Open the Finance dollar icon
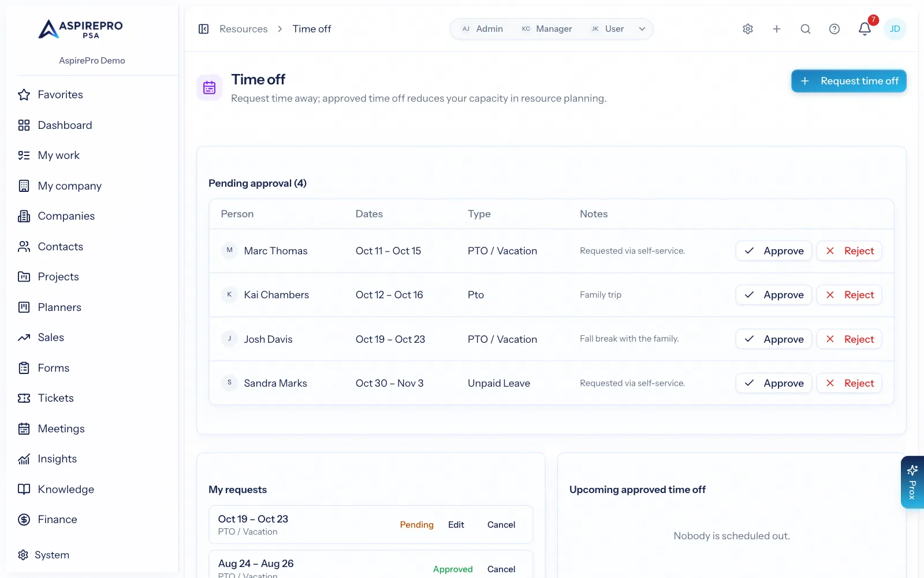This screenshot has height=578, width=924. pos(24,520)
